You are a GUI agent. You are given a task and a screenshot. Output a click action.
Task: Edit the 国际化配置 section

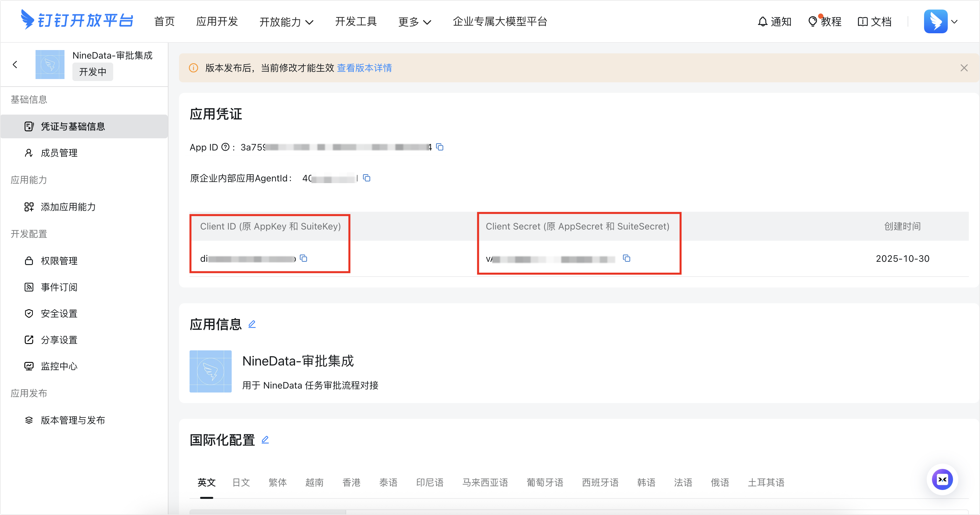coord(265,440)
